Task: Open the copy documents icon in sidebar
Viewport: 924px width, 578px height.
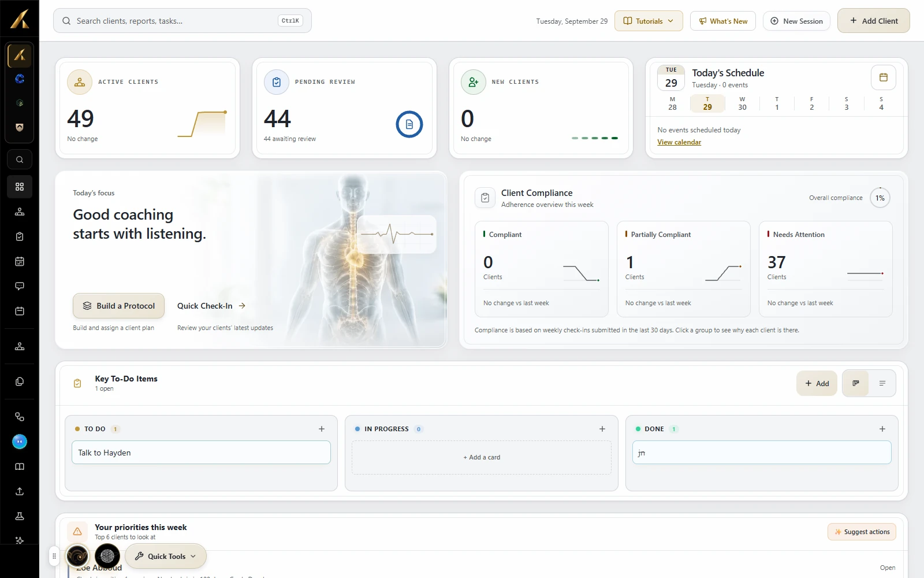Action: pos(20,381)
